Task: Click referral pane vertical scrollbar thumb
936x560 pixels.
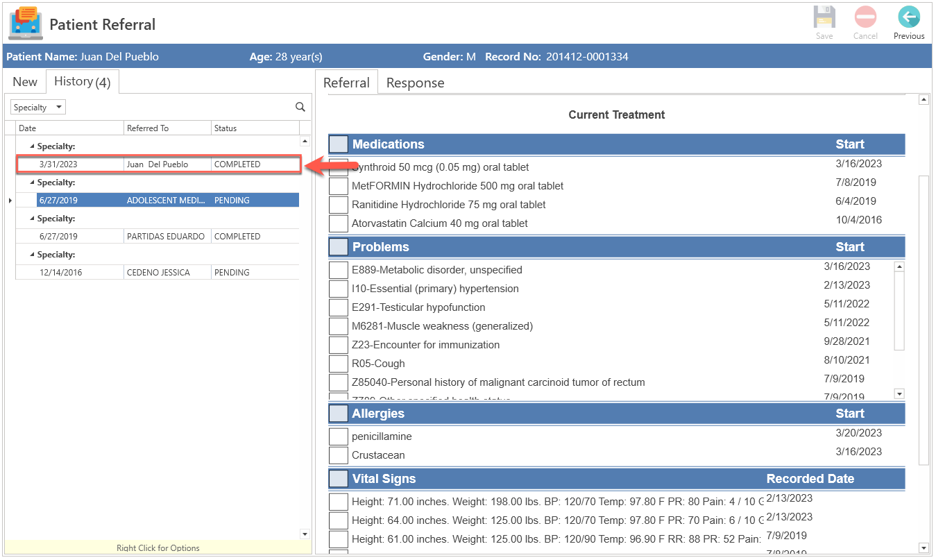Action: (924, 320)
